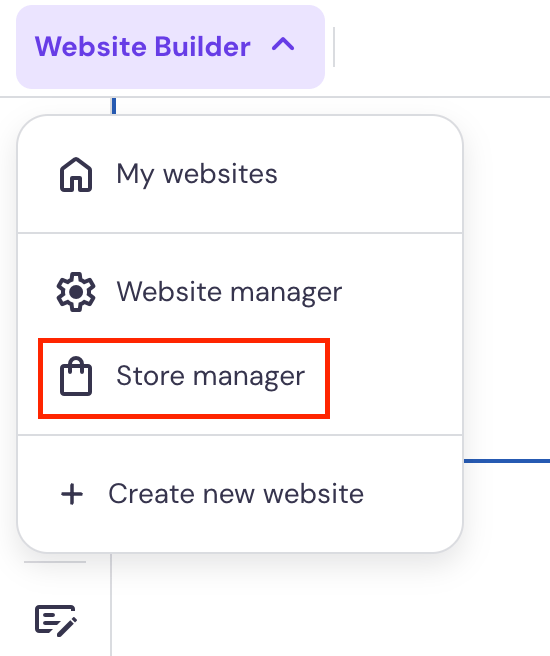Select Create new website
Viewport: 550px width, 656px height.
(240, 494)
